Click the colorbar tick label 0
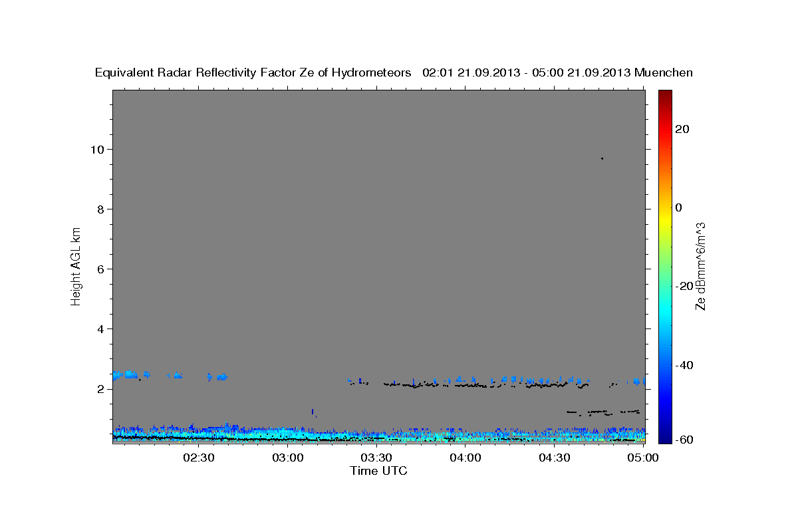 coord(679,207)
